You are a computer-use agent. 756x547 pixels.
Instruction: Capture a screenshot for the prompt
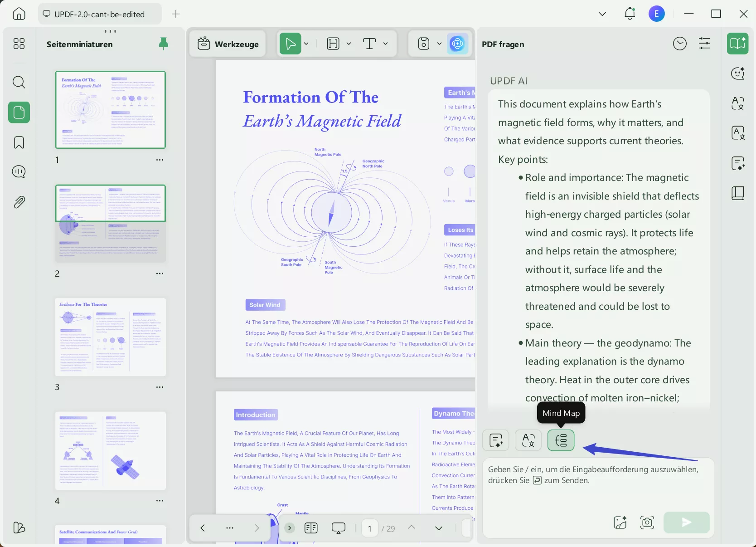[x=647, y=523]
